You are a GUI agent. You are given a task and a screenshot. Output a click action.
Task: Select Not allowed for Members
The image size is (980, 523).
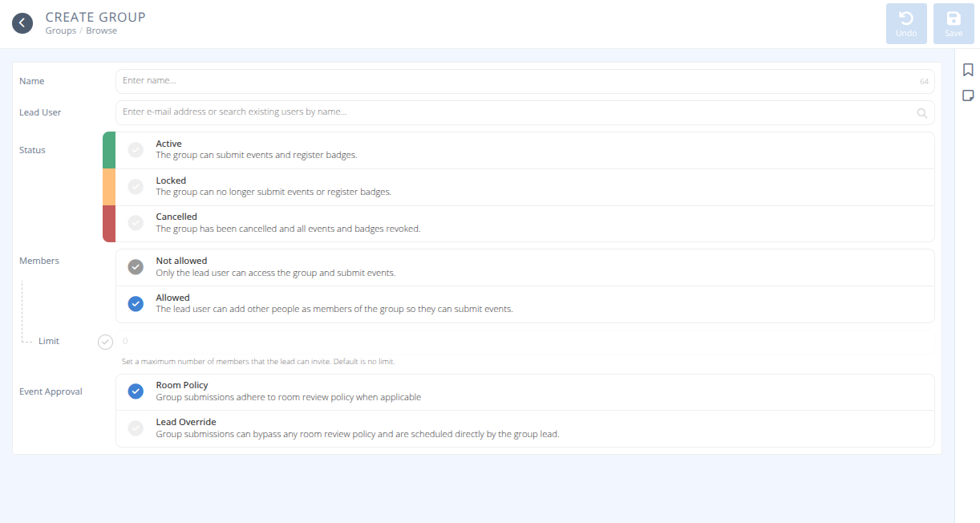point(525,267)
